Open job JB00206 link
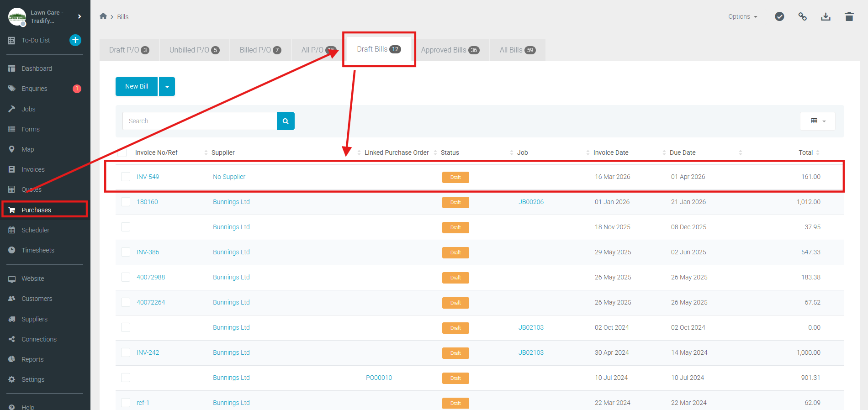Screen dimensions: 868x410 click(531, 202)
